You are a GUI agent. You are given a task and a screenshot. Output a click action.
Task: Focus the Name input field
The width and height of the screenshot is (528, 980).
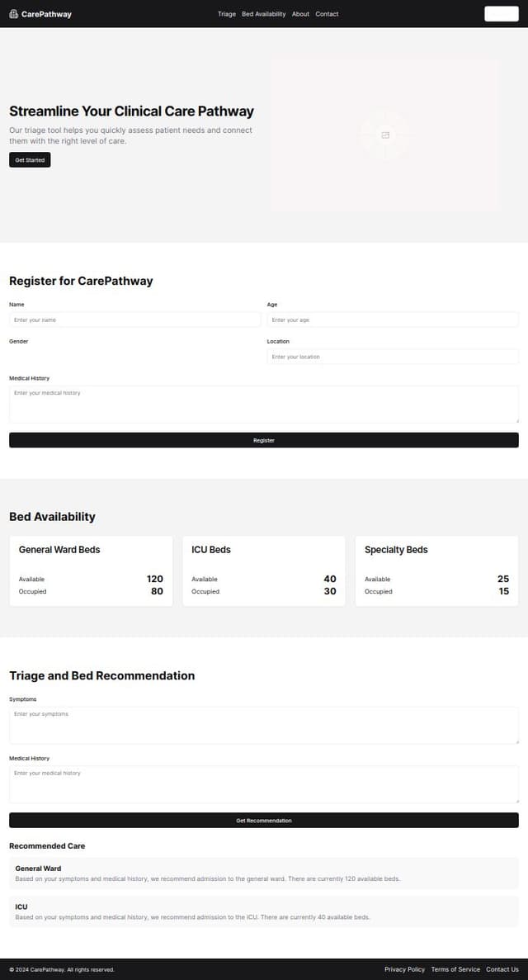point(135,320)
